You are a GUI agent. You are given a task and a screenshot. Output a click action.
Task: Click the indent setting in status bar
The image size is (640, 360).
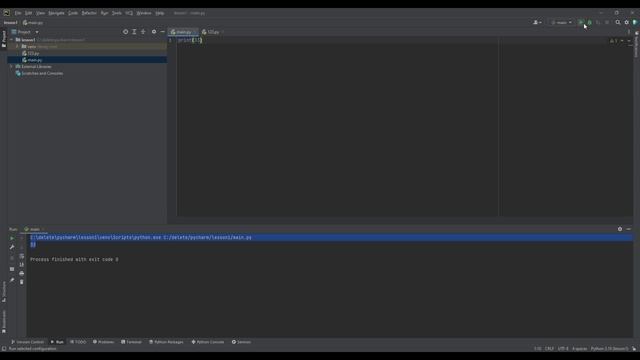click(579, 349)
